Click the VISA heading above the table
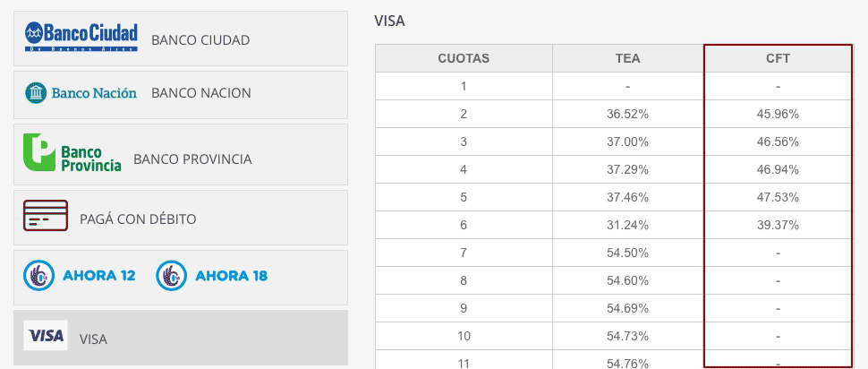 390,21
